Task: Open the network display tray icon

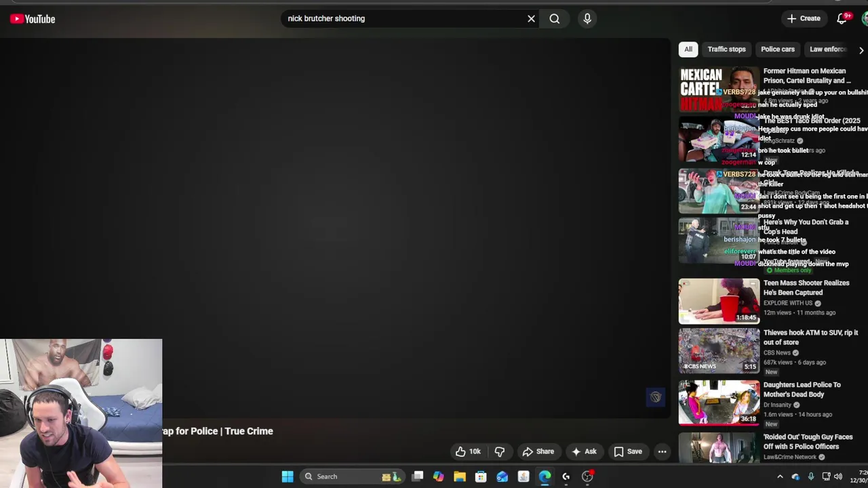Action: pos(826,476)
